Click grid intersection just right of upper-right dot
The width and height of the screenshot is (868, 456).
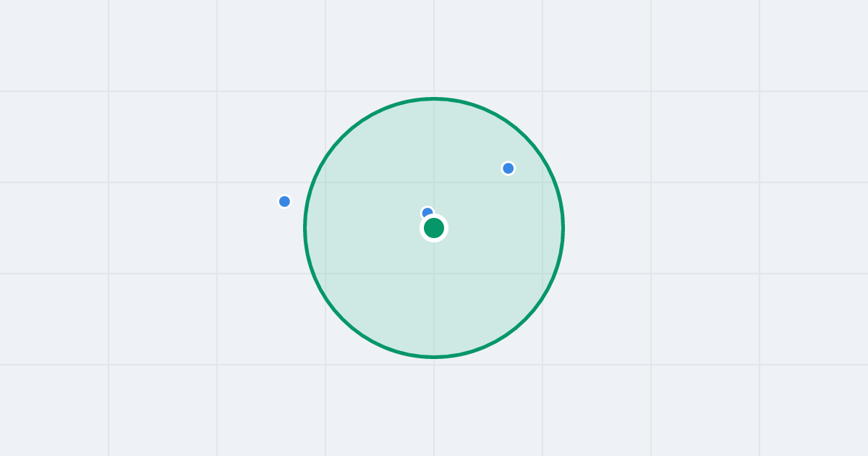point(542,182)
